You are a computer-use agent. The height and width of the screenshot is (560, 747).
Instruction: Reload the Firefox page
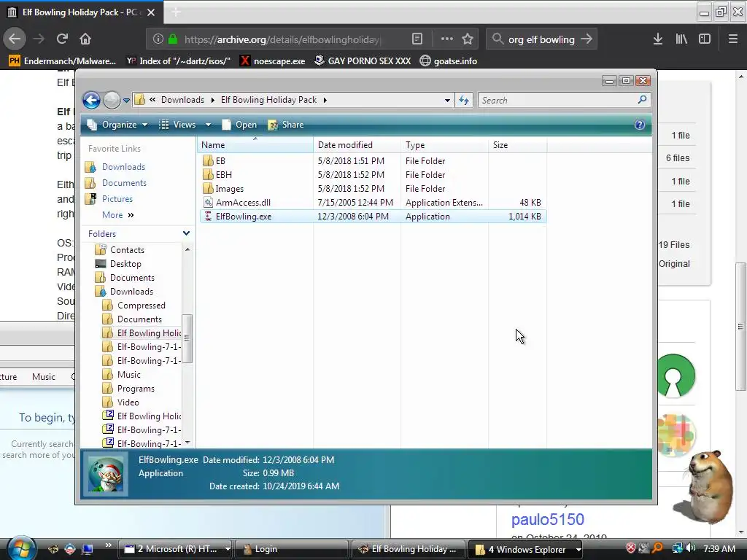pos(62,39)
